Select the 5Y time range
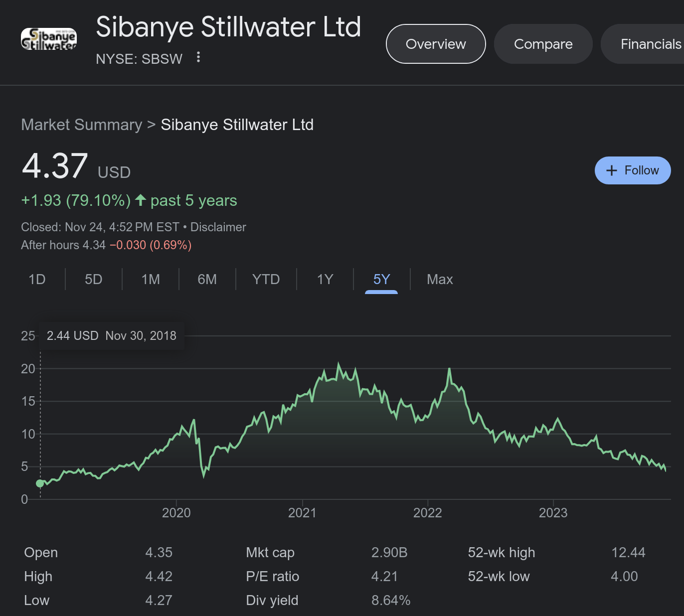 coord(381,279)
